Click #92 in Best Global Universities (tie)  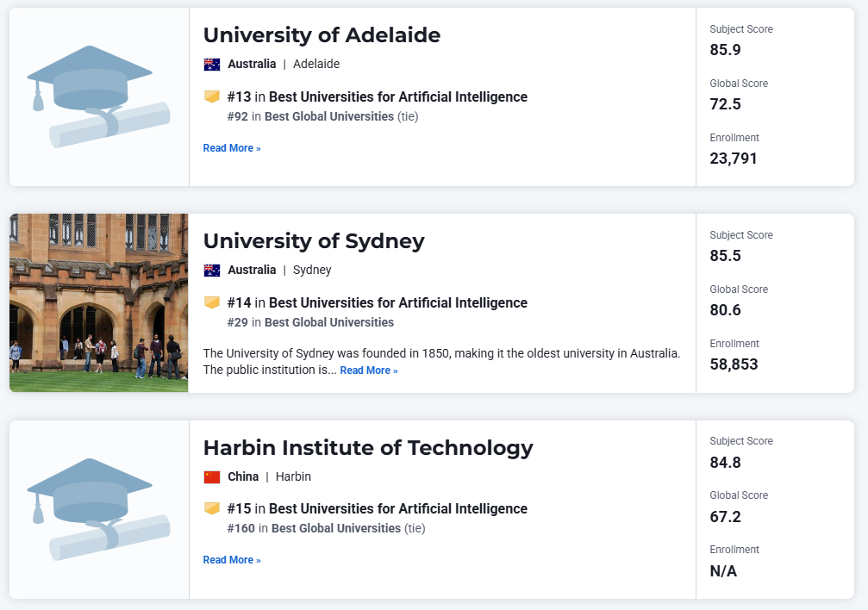[322, 116]
